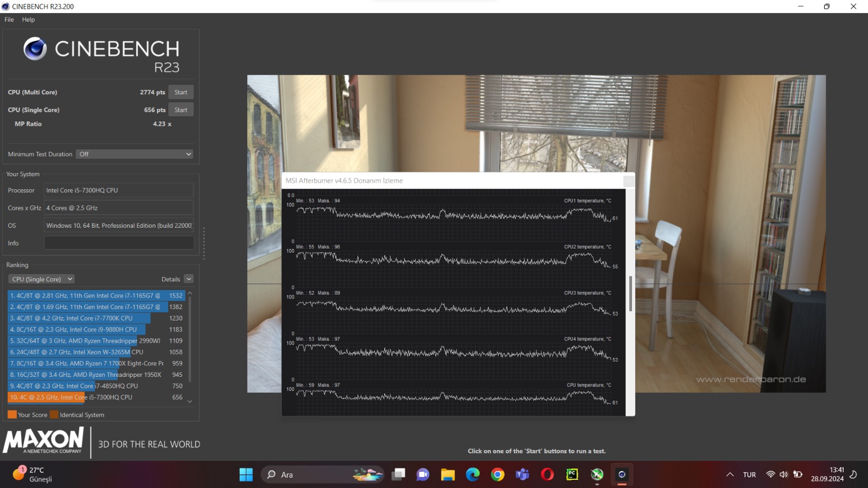Select ranking row 2 Core i7-1165G7 1.69 GHz
Image resolution: width=868 pixels, height=488 pixels.
click(97, 307)
